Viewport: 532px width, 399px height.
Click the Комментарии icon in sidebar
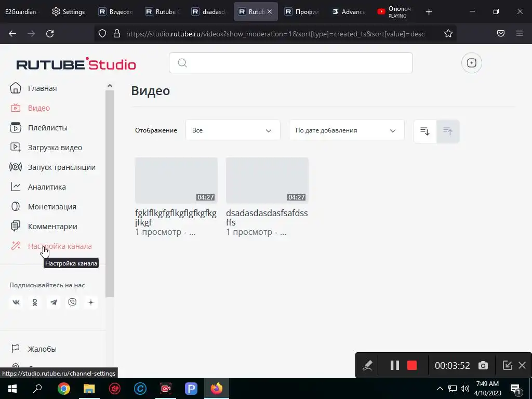15,226
